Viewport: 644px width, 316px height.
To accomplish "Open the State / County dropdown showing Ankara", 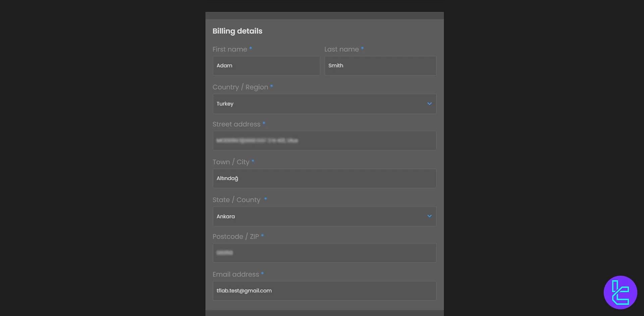I will [x=324, y=216].
